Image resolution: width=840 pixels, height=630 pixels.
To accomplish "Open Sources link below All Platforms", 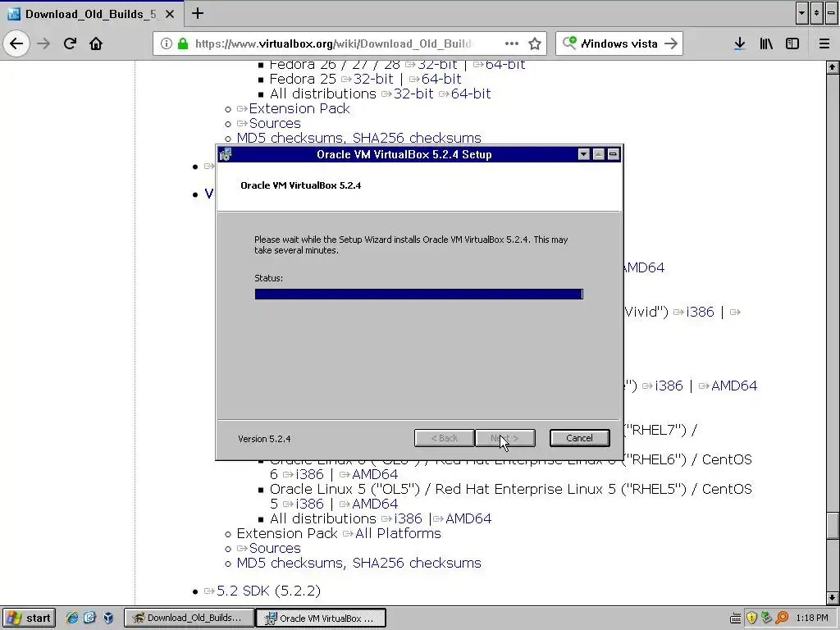I will pos(275,548).
